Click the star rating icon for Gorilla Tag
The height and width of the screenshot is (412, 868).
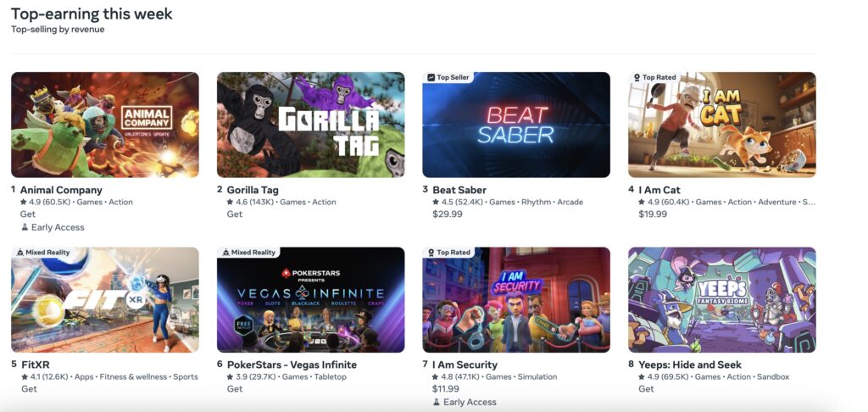click(x=230, y=202)
